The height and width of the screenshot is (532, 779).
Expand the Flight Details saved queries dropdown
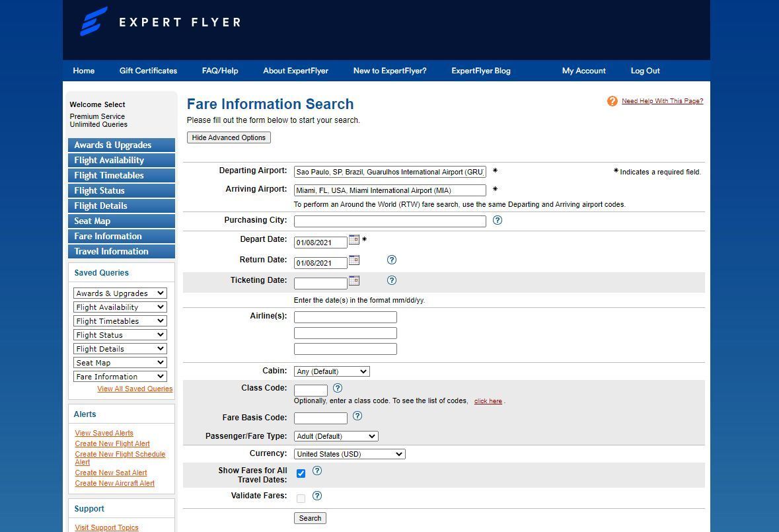pyautogui.click(x=120, y=349)
